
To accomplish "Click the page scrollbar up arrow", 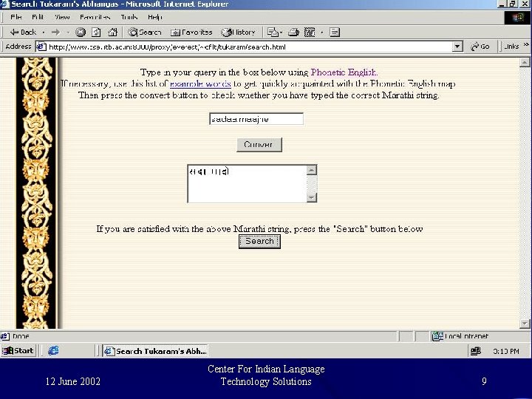I will coord(525,62).
